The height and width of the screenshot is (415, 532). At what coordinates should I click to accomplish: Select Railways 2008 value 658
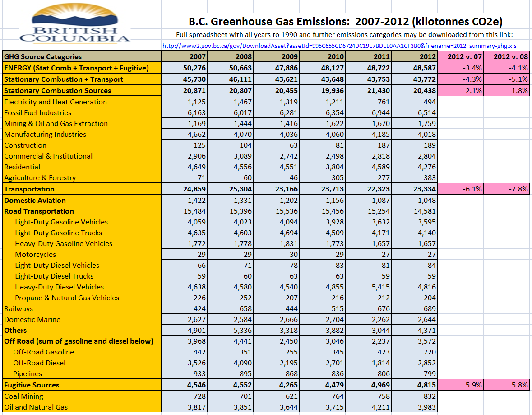click(231, 309)
